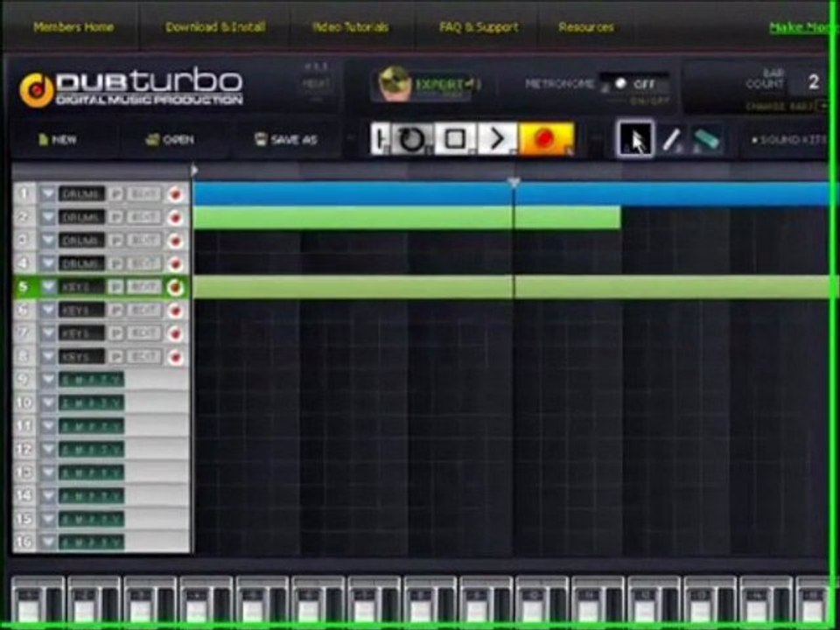Screen dimensions: 840x630
Task: Click the EMPTY label on track 10
Action: [x=91, y=402]
